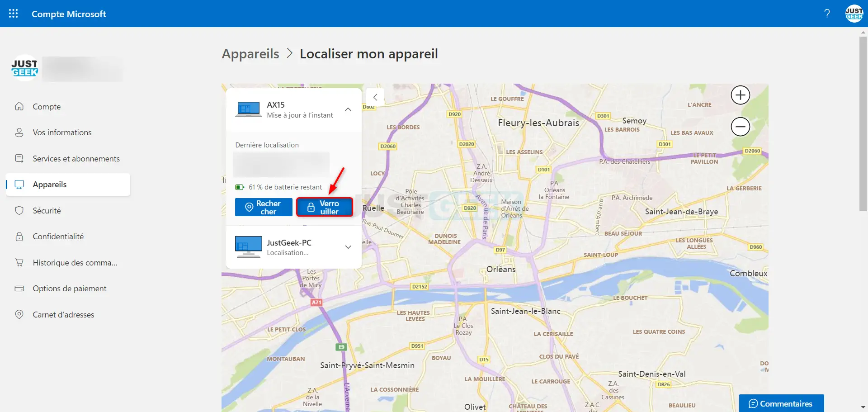Open the Compte menu item
This screenshot has height=412, width=868.
tap(68, 106)
